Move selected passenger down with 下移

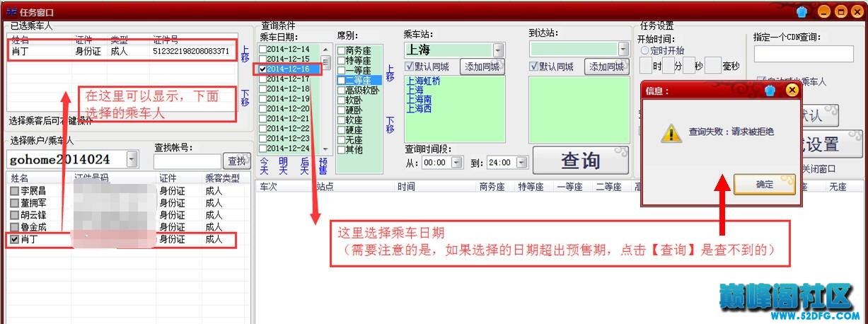(x=245, y=97)
